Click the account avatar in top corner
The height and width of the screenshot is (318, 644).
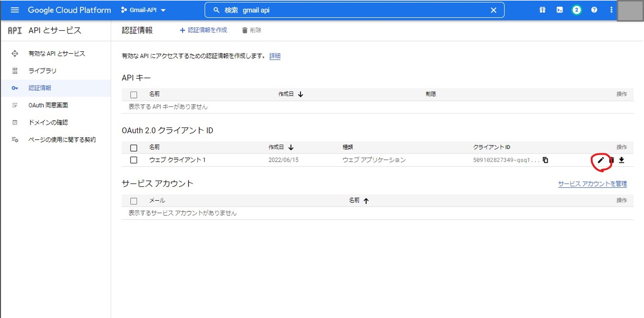coord(630,11)
